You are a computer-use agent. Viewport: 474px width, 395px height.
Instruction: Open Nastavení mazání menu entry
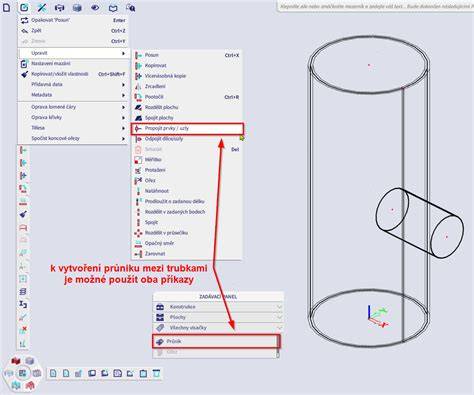point(73,63)
